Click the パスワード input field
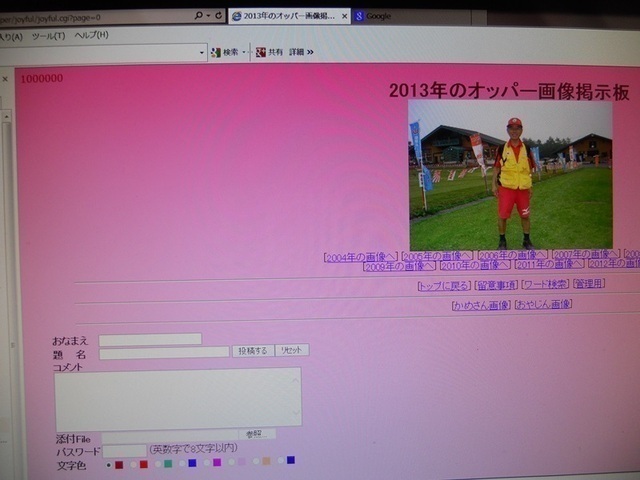 point(124,451)
